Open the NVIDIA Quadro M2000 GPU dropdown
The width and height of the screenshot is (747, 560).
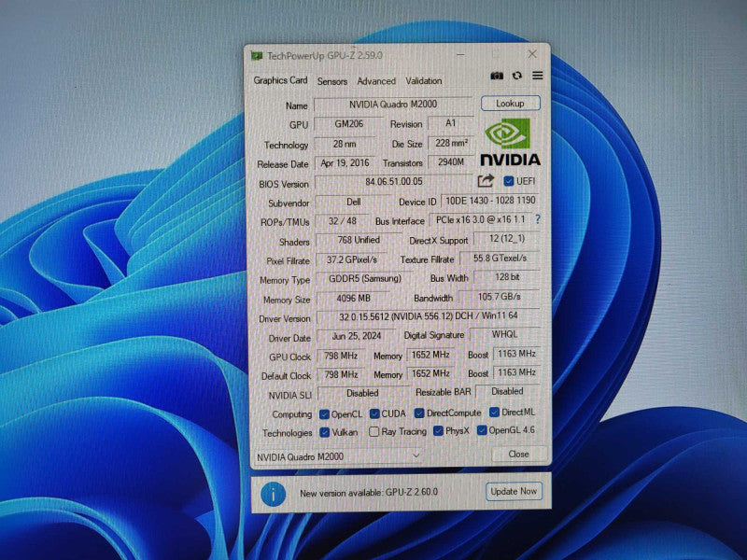coord(338,456)
